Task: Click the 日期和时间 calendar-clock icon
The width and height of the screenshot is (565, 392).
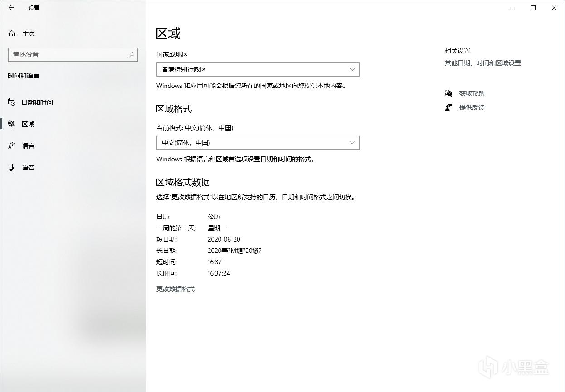Action: point(12,102)
